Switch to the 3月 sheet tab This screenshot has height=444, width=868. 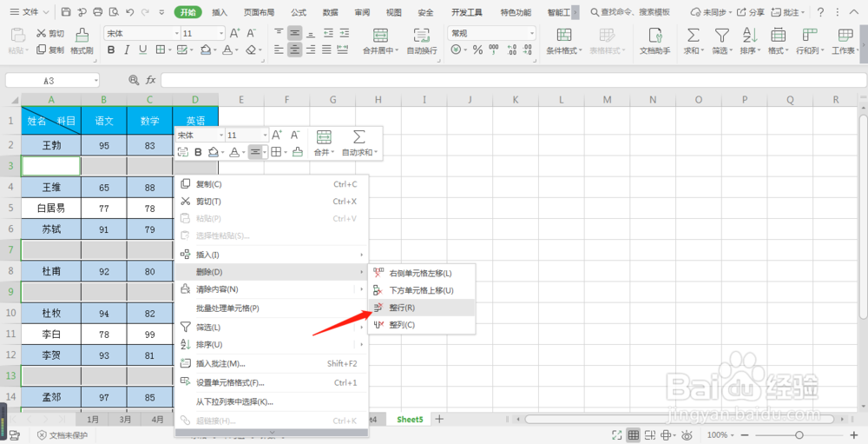click(125, 420)
